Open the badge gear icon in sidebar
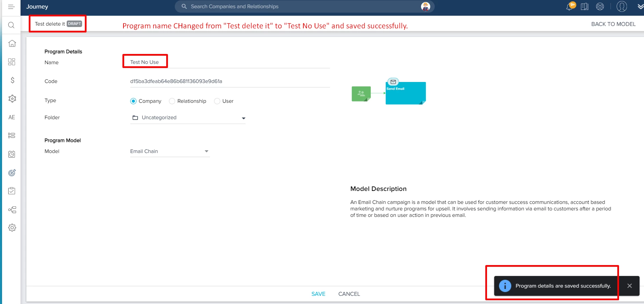 coord(12,99)
